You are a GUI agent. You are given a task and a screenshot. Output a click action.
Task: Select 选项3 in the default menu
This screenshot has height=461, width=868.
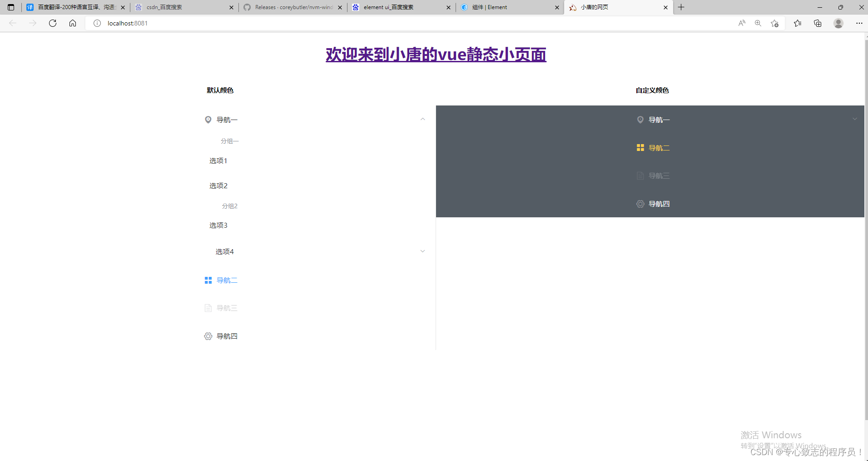click(x=218, y=225)
